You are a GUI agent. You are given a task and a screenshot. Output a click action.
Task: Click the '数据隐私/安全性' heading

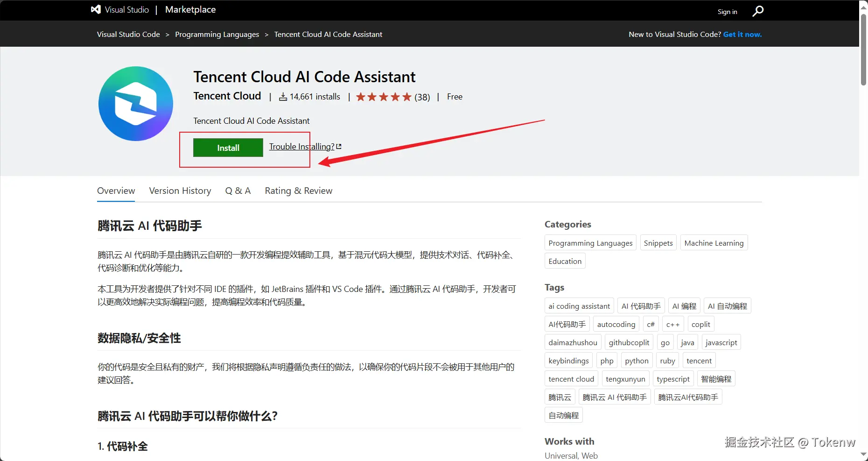[x=139, y=338]
